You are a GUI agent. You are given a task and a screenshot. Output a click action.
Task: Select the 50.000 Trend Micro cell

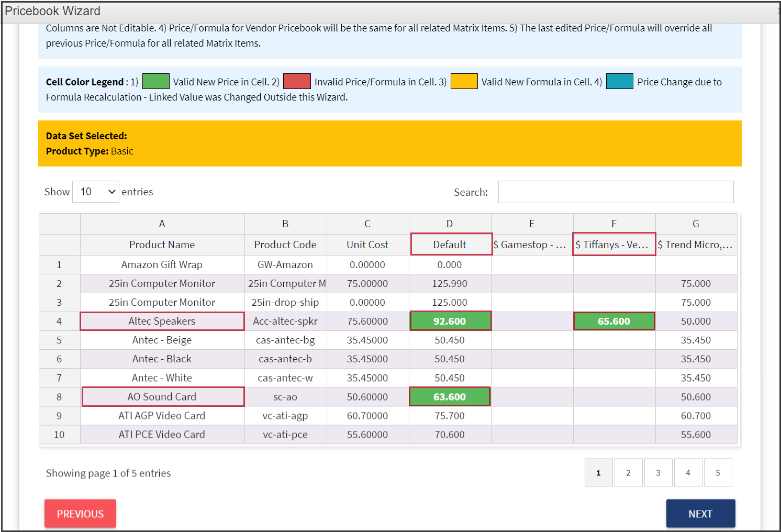(696, 321)
